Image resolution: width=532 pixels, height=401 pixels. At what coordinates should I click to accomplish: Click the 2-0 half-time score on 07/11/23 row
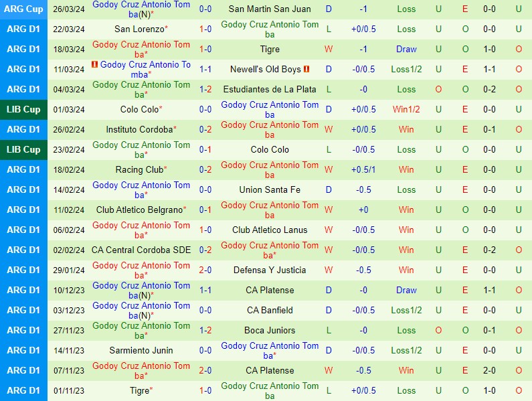point(489,370)
